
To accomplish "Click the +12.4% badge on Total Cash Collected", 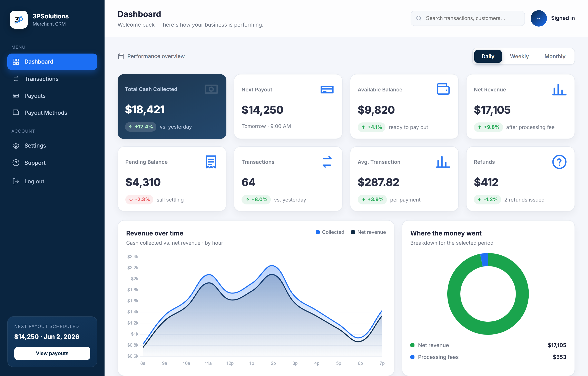I will coord(141,127).
